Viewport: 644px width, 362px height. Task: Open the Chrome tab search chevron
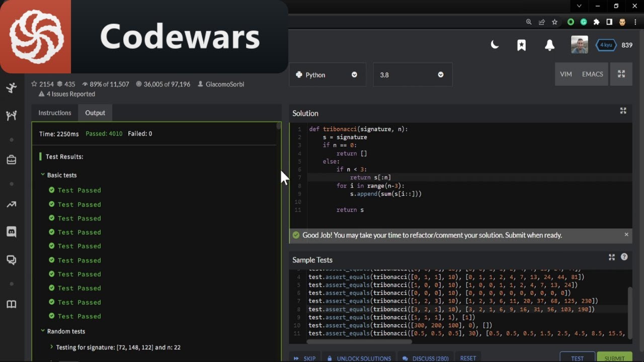click(x=579, y=6)
